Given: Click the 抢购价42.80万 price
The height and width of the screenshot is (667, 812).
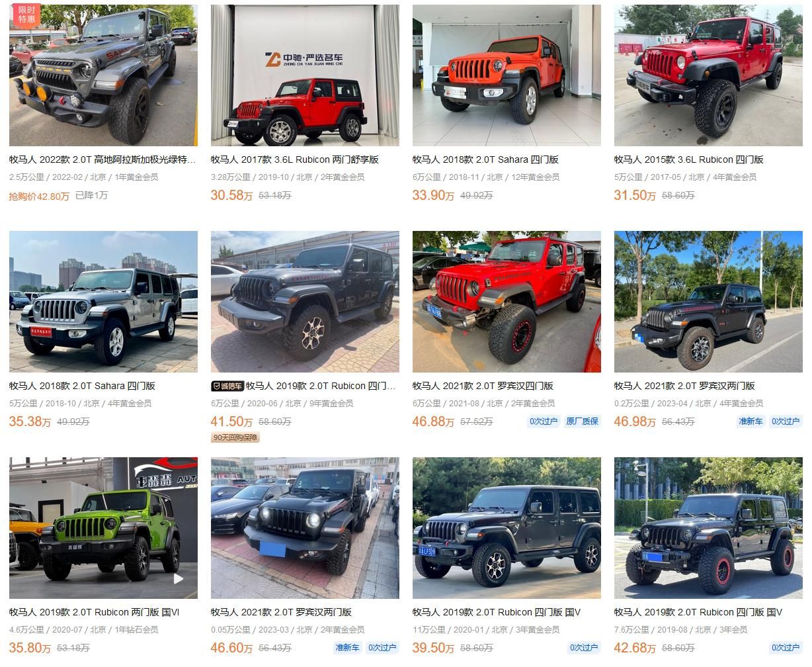Looking at the screenshot, I should [39, 196].
